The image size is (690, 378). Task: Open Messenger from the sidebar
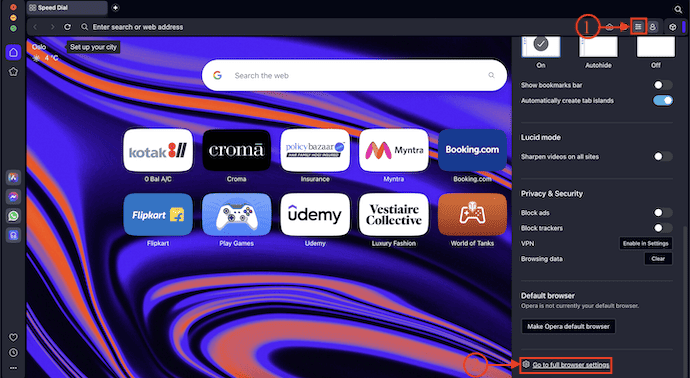pos(14,197)
